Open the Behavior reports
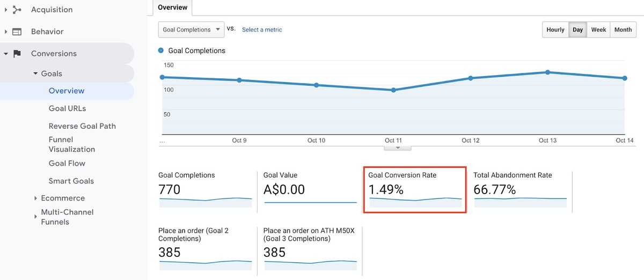Screen dimensions: 644x280 point(47,32)
